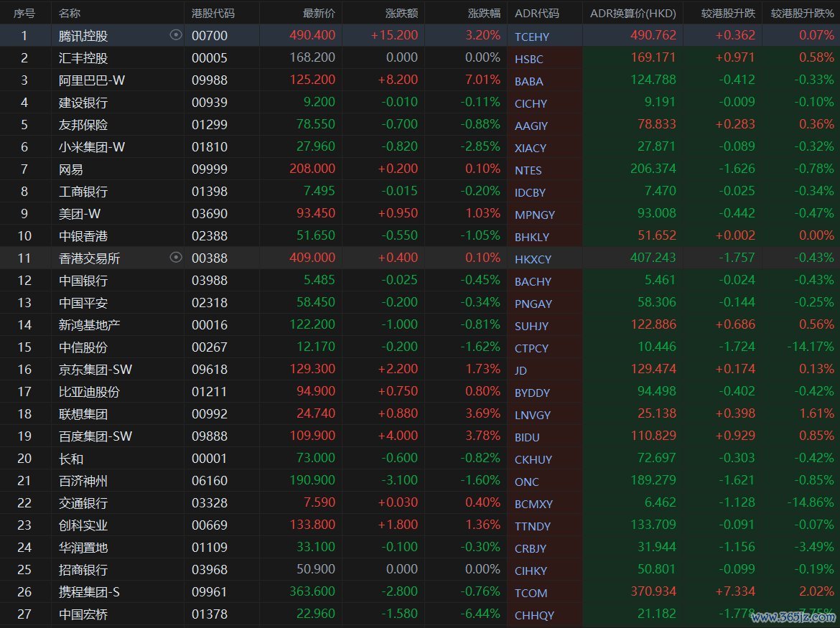The width and height of the screenshot is (840, 628).
Task: Open 阿里巴巴-W stock row
Action: (x=420, y=80)
